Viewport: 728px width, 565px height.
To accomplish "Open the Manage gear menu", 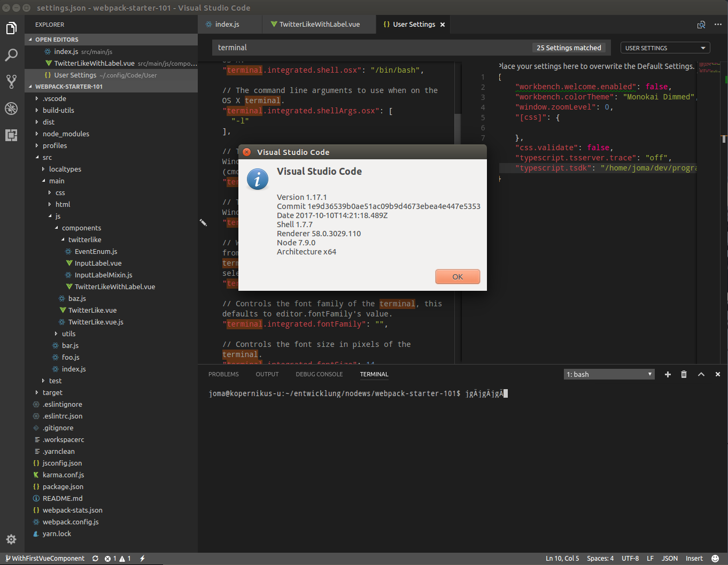I will (x=11, y=539).
